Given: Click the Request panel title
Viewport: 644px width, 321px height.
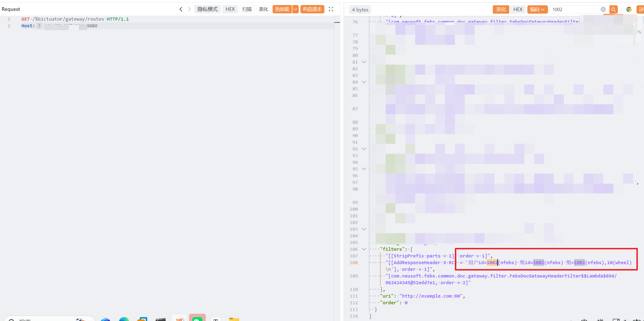Looking at the screenshot, I should [x=11, y=9].
